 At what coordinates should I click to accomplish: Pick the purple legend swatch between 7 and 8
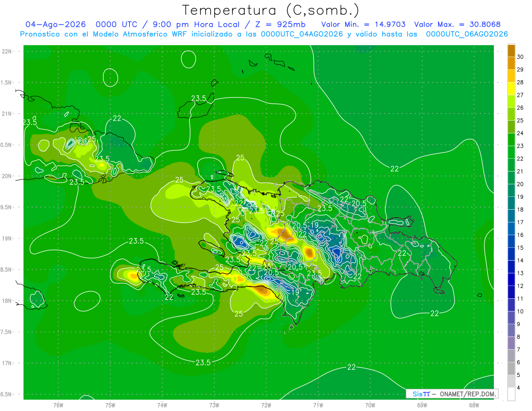click(x=511, y=343)
